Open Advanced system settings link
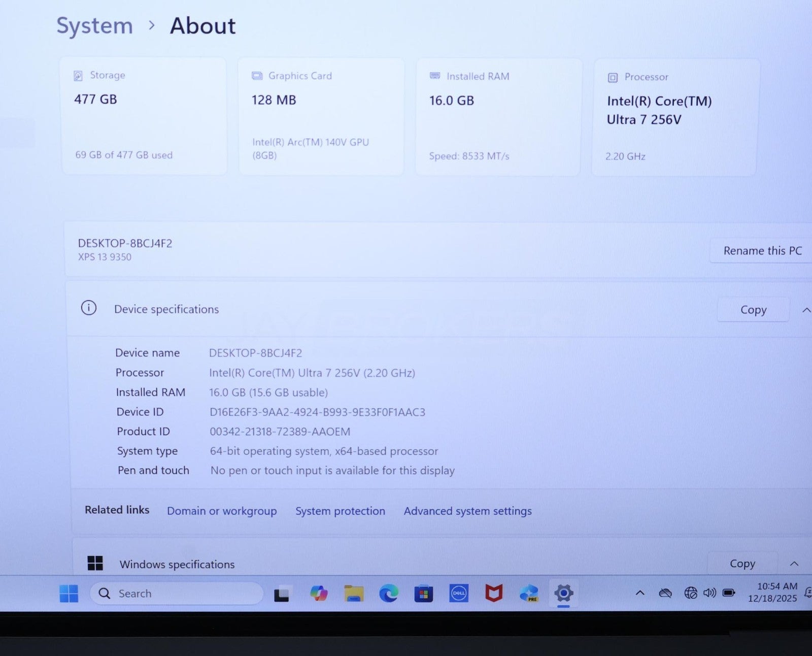Viewport: 812px width, 656px height. [x=467, y=511]
